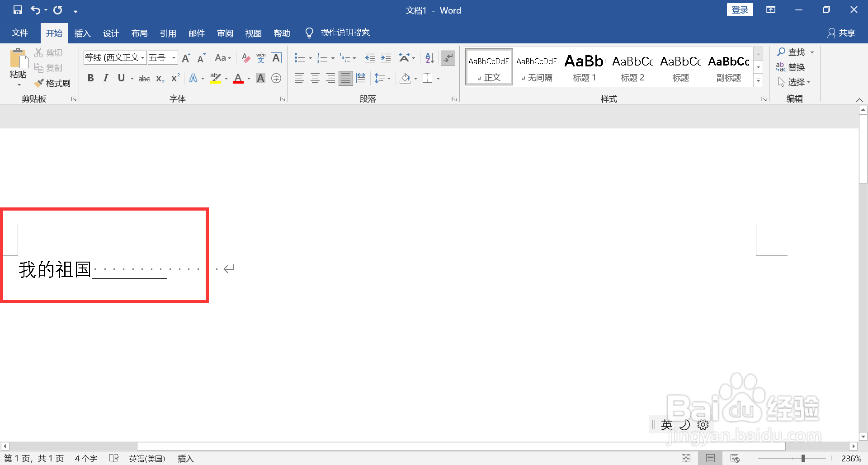
Task: Click the Paste clipboard icon
Action: coord(19,59)
